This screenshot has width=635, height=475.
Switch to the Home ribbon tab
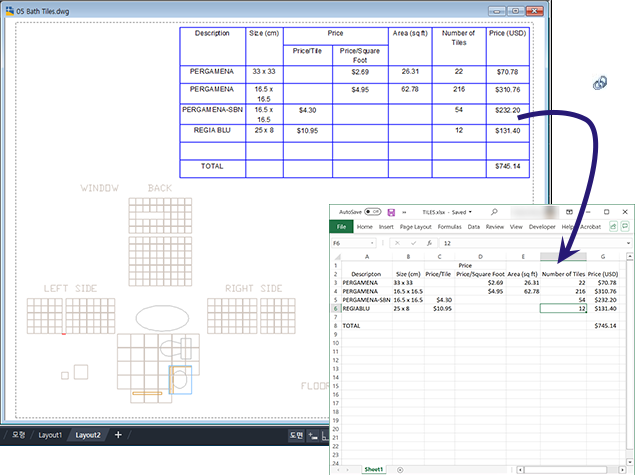364,227
